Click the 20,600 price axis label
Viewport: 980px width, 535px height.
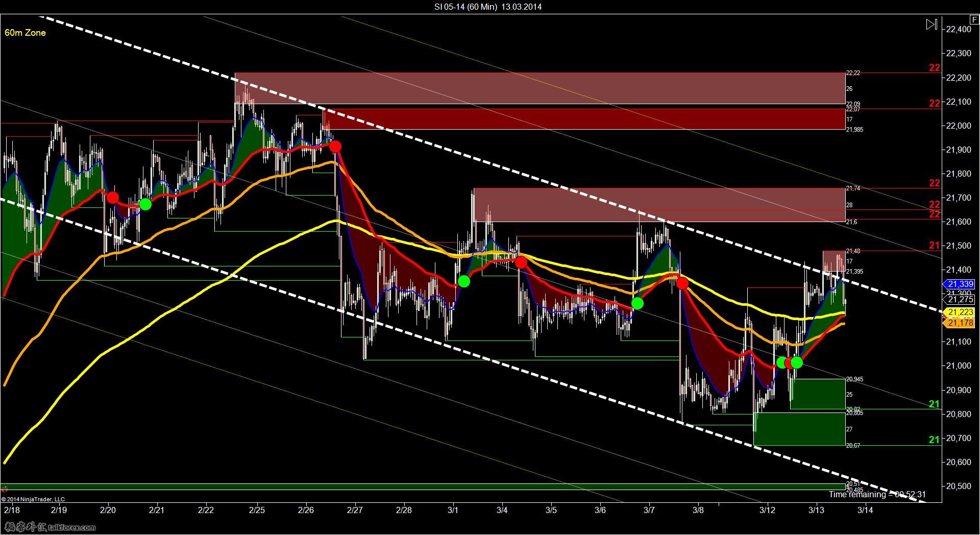[959, 463]
